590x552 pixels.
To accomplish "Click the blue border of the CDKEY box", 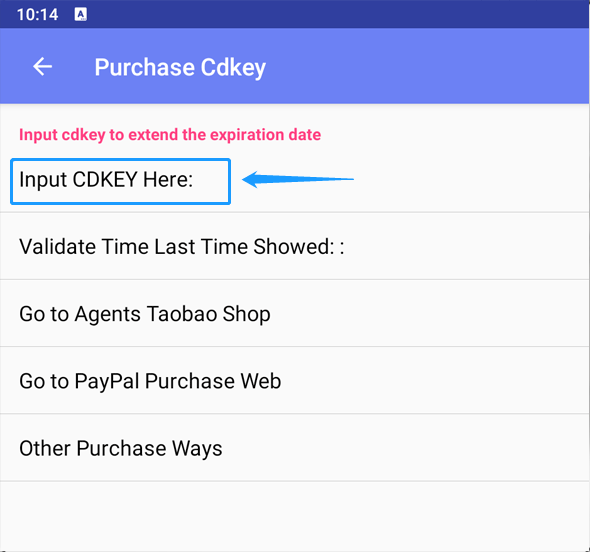I will (120, 160).
